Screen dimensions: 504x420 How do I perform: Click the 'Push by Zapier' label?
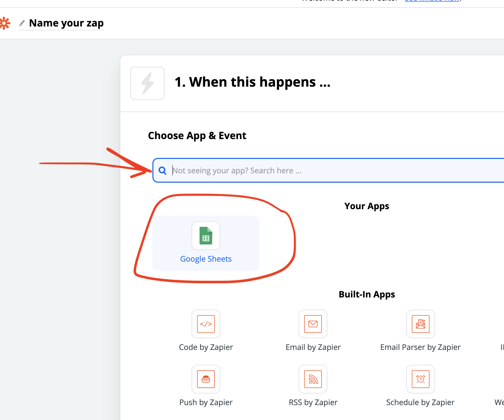click(x=206, y=402)
